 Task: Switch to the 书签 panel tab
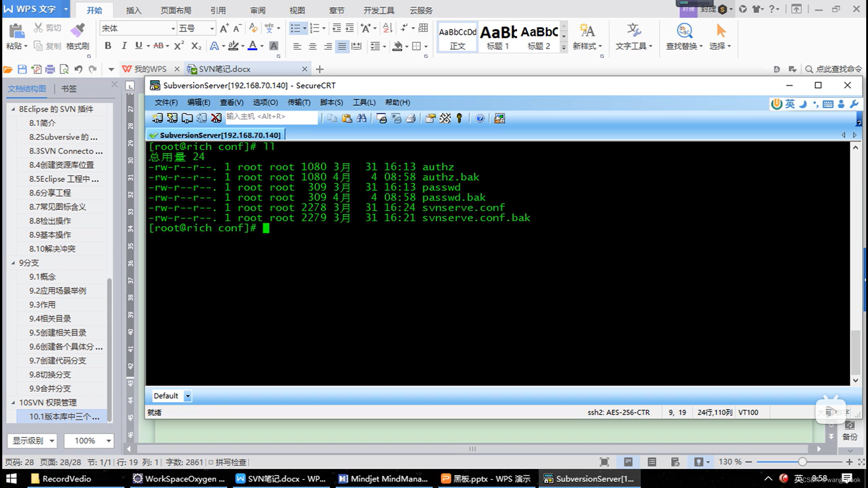point(69,89)
